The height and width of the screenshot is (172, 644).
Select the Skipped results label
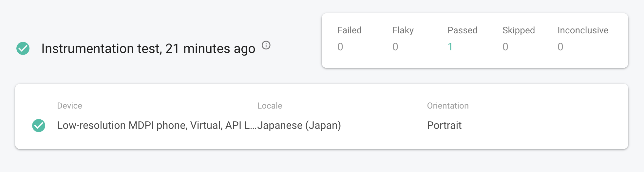[x=519, y=30]
